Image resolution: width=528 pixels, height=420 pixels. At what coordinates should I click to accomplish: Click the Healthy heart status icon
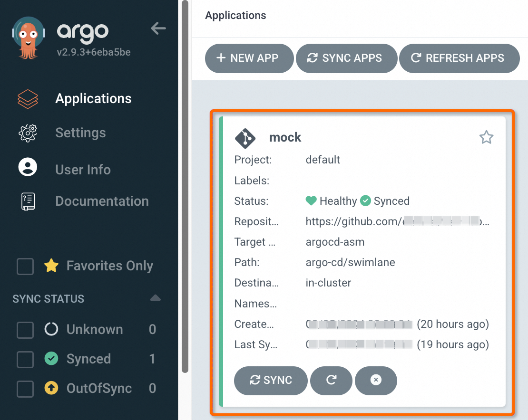(x=311, y=201)
